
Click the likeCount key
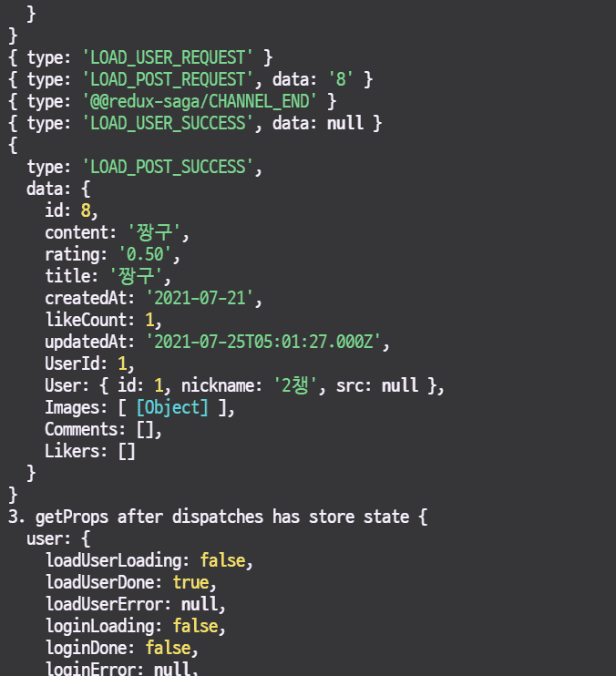tap(86, 320)
